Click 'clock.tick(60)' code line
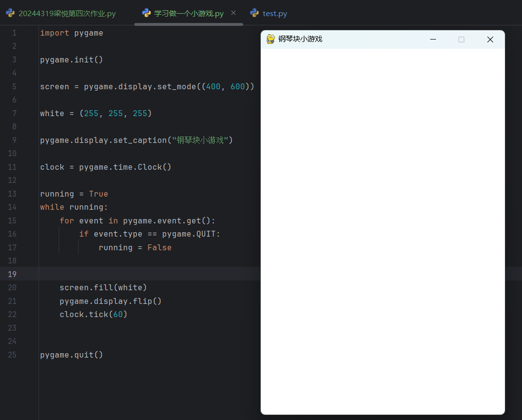The width and height of the screenshot is (522, 420). 94,314
